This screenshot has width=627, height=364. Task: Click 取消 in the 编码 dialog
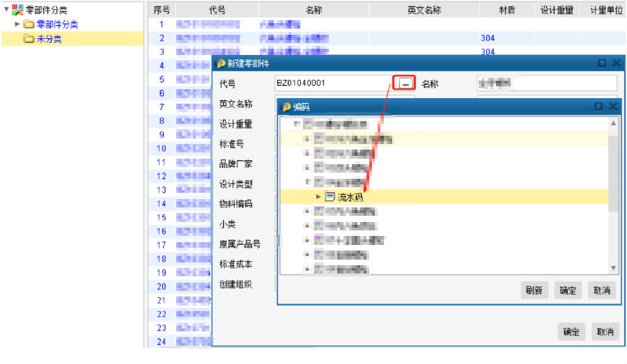point(601,290)
